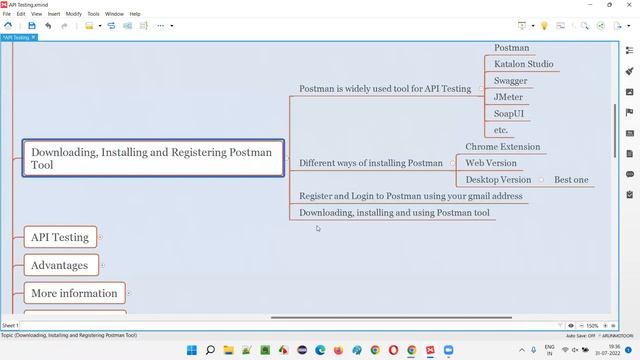Screen dimensions: 640x360
Task: Open the Notes page panel in the sidebar
Action: tap(629, 153)
